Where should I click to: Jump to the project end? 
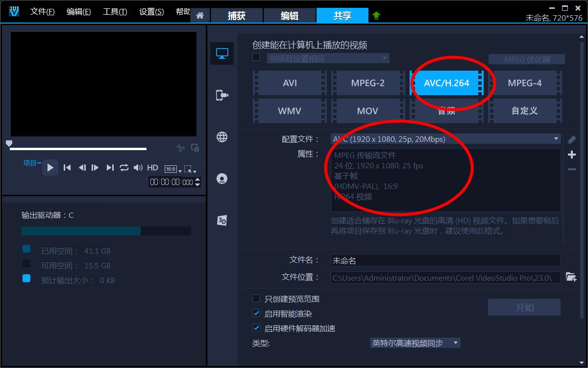[110, 168]
